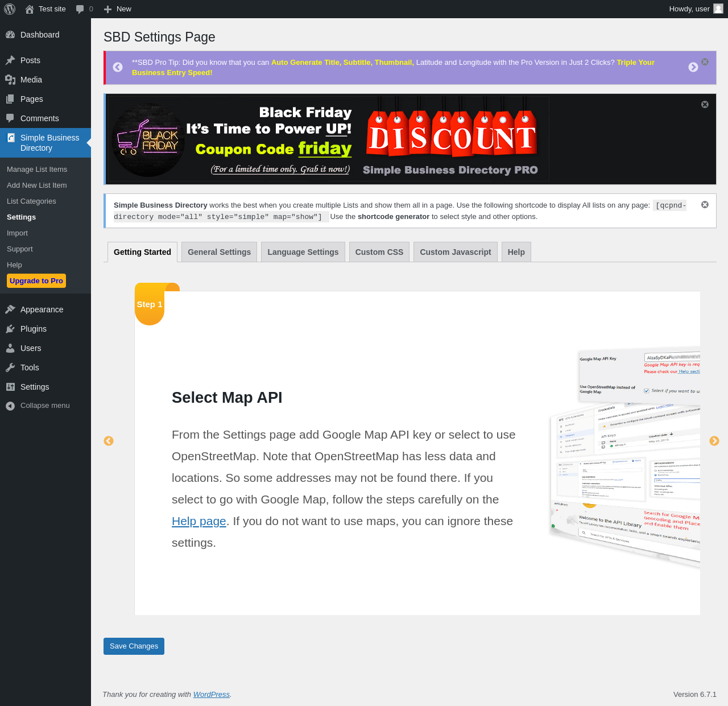This screenshot has width=728, height=706.
Task: Go to next Getting Started step
Action: point(714,441)
